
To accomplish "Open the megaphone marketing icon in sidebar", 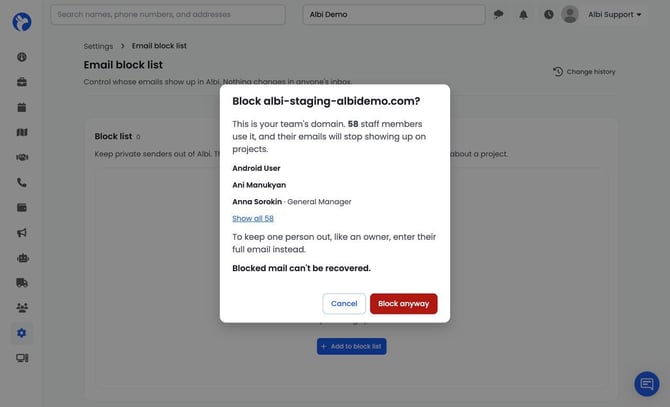I will (22, 233).
